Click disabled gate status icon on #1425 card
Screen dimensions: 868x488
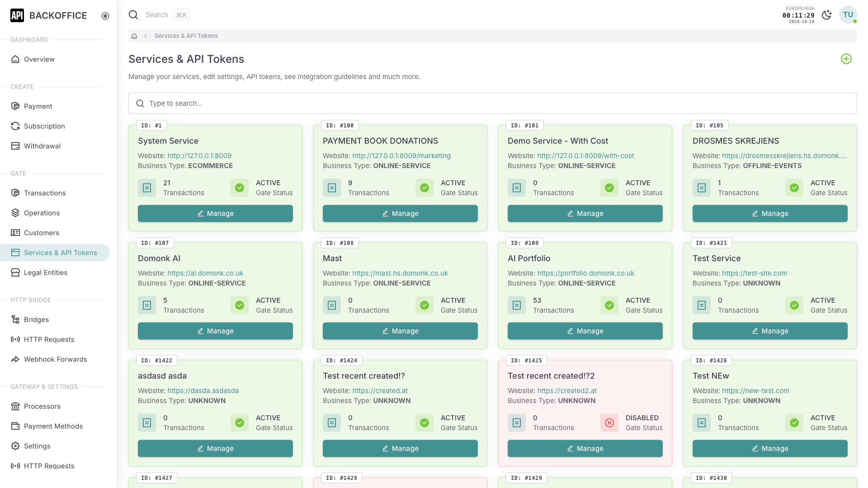coord(609,423)
